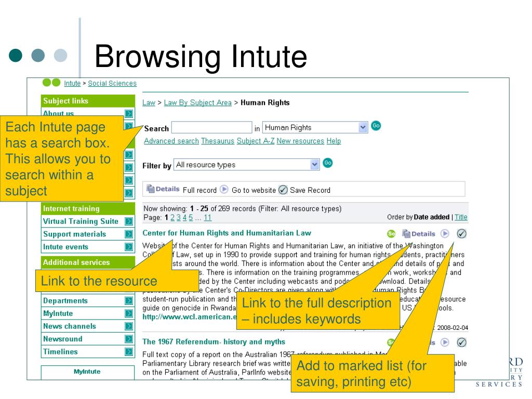Open the All resource types dropdown
This screenshot has height=399, width=532.
coord(247,165)
